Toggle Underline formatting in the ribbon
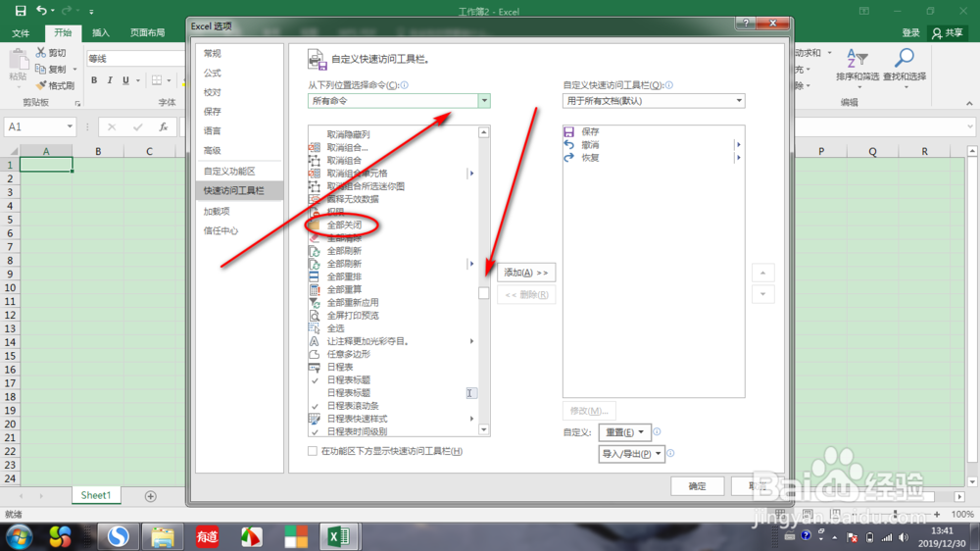This screenshot has height=551, width=980. coord(125,80)
